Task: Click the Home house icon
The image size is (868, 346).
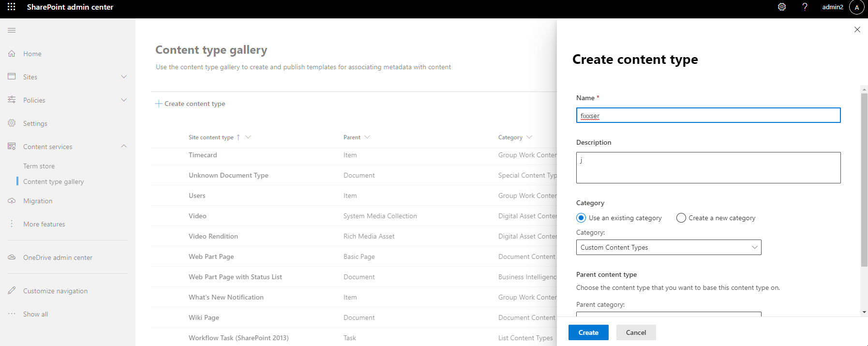Action: pyautogui.click(x=12, y=53)
